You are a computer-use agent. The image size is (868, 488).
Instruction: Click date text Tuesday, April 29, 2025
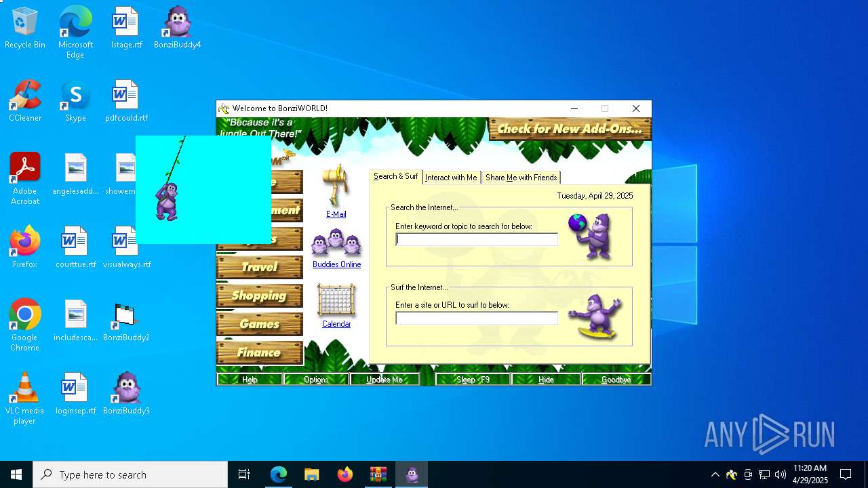(595, 196)
